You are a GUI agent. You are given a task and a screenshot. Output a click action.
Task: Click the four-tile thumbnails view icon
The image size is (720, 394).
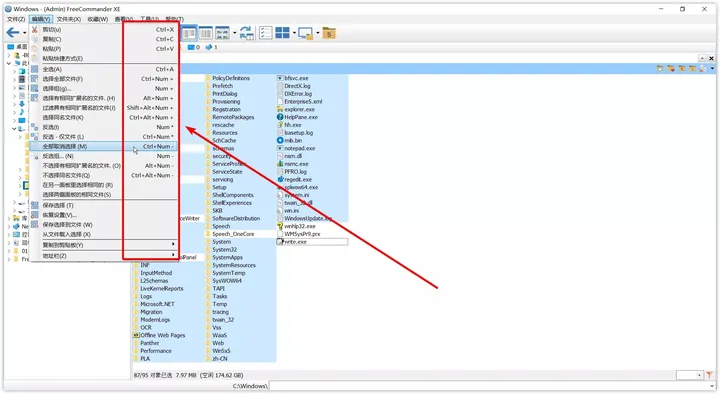click(282, 33)
